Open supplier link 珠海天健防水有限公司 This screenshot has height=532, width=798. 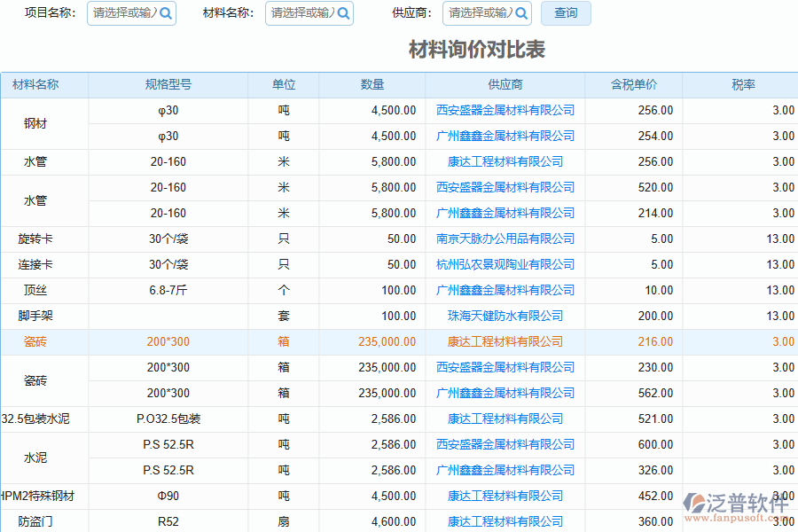tap(506, 316)
